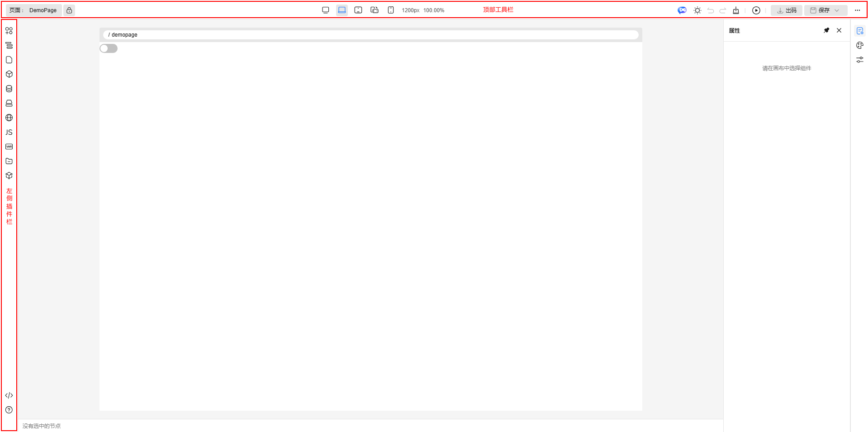
Task: Open the more options ellipsis menu
Action: click(x=858, y=10)
